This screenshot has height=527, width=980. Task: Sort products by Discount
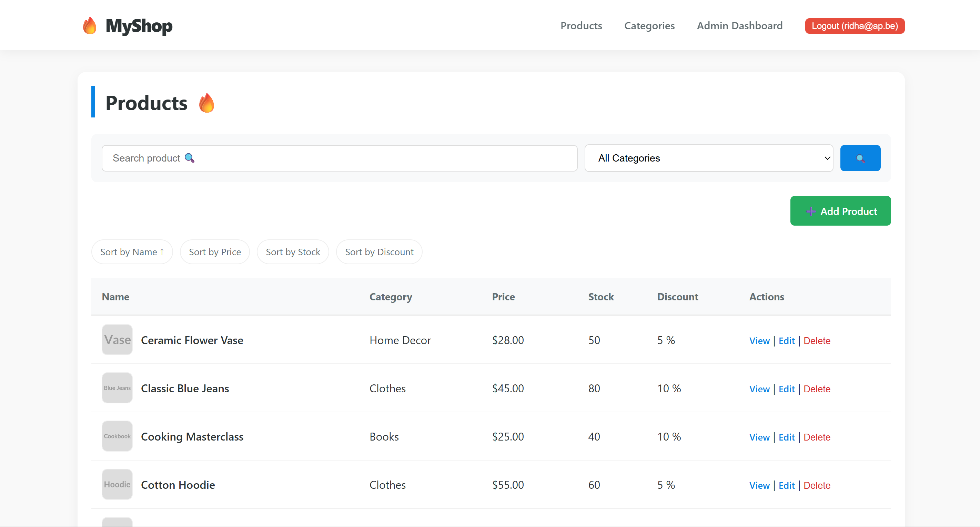379,252
